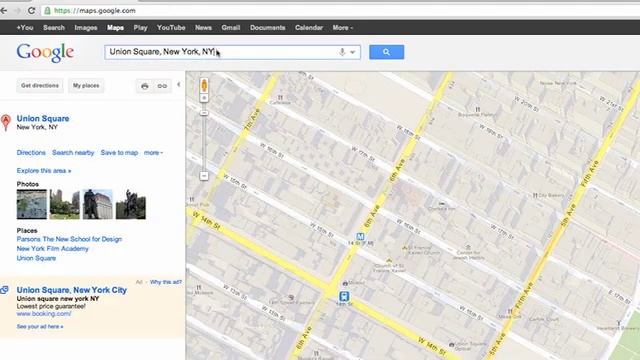
Task: Click Explore this area link
Action: (44, 171)
